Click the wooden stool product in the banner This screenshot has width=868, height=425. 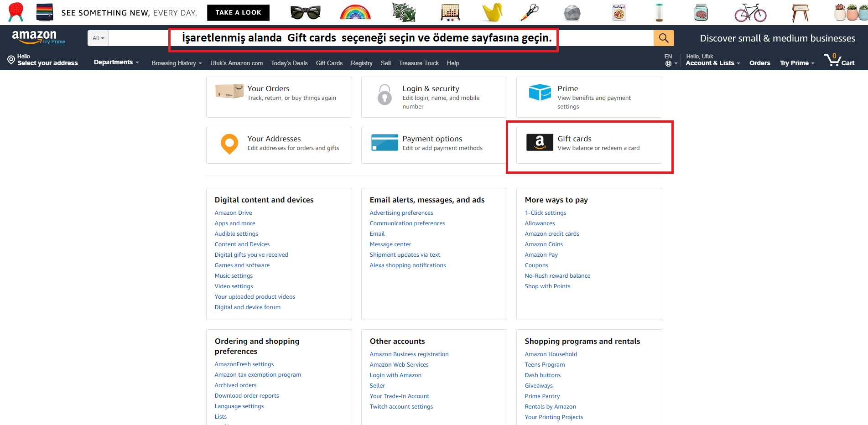click(x=800, y=12)
